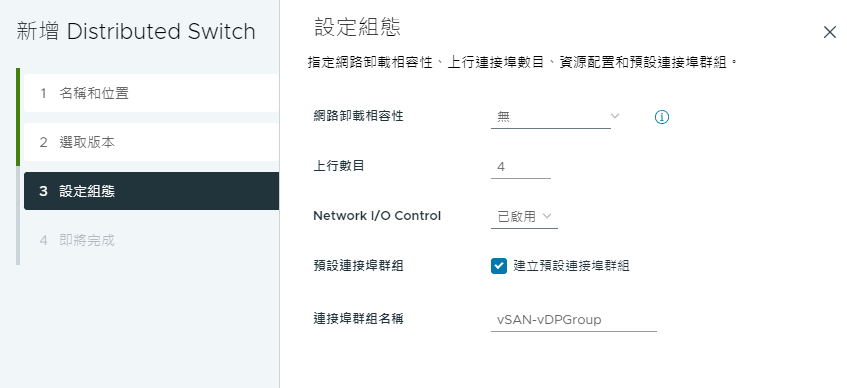This screenshot has width=847, height=388.
Task: Expand the Network I/O Control 已啟用 dropdown
Action: tap(524, 217)
